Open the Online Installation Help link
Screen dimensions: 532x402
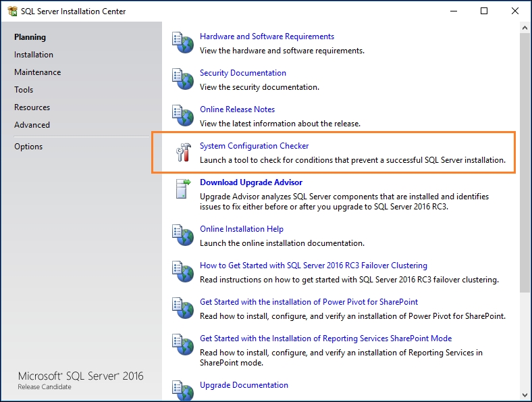[x=241, y=229]
